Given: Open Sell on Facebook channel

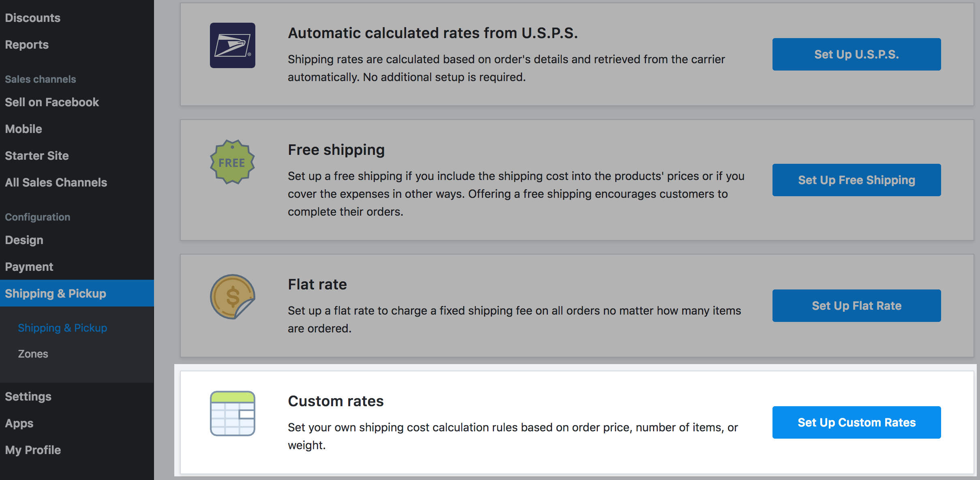Looking at the screenshot, I should tap(52, 102).
